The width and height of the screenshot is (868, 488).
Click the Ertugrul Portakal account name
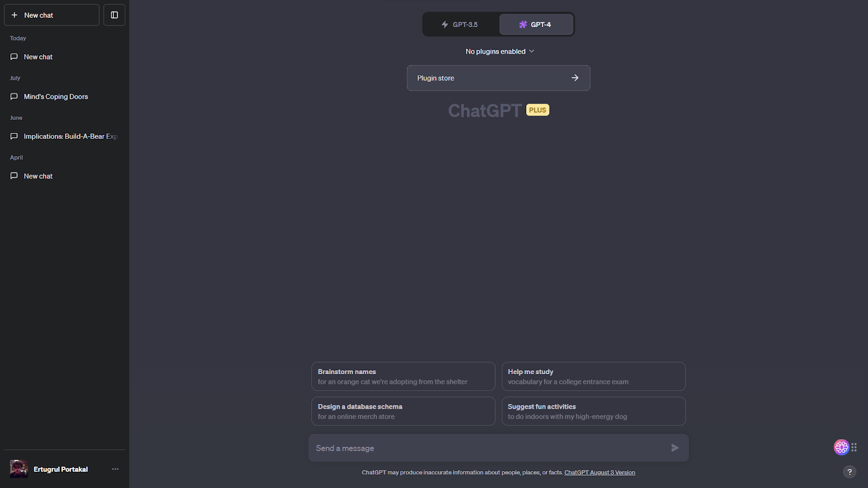click(61, 469)
